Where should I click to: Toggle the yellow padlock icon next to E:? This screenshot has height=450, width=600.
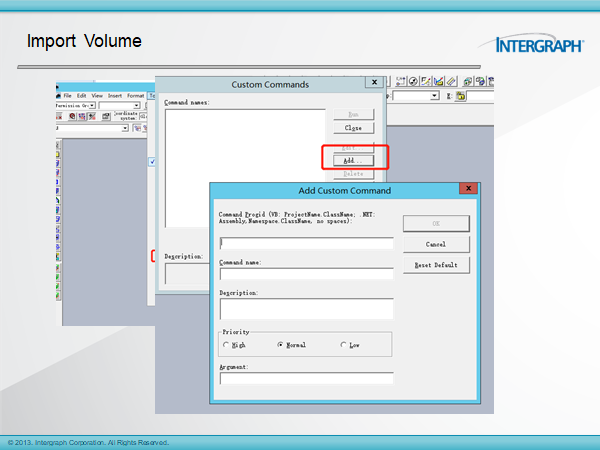coord(461,96)
